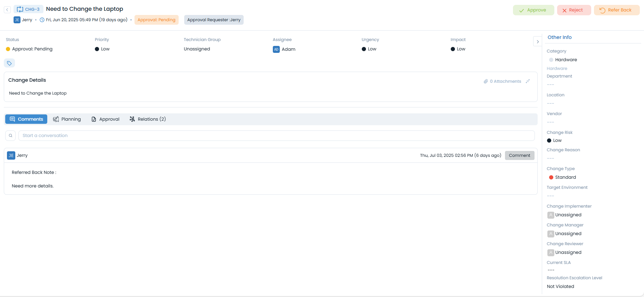Click the Refer Back button
The width and height of the screenshot is (644, 297).
coord(617,10)
